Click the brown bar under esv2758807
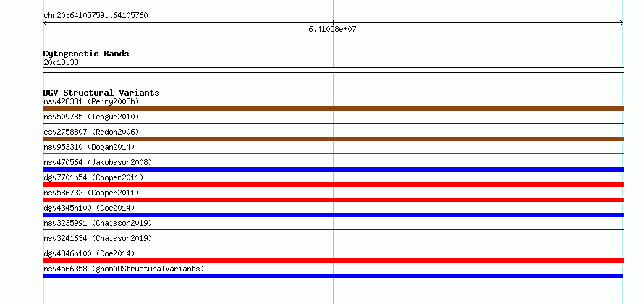Image resolution: width=644 pixels, height=304 pixels. coord(333,139)
